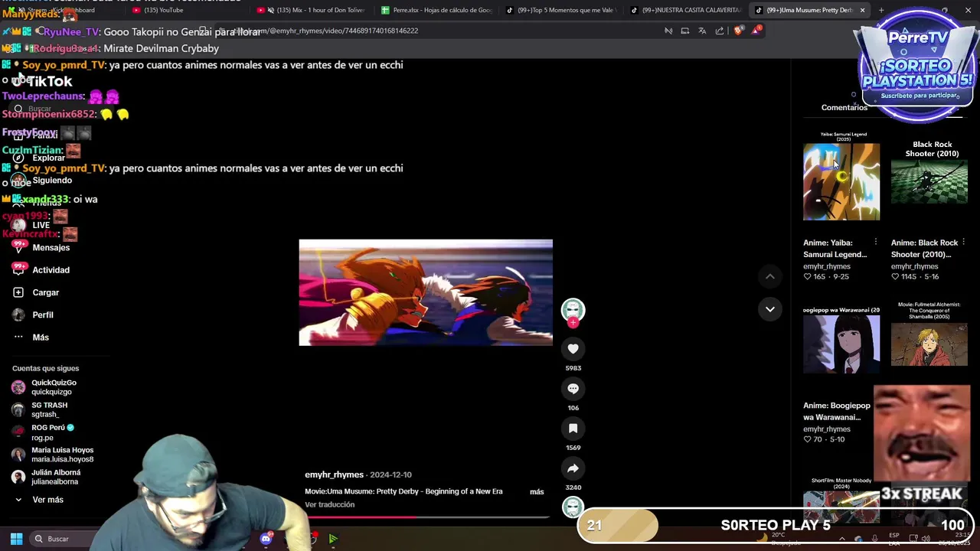Click the TikTok logo

tap(43, 81)
